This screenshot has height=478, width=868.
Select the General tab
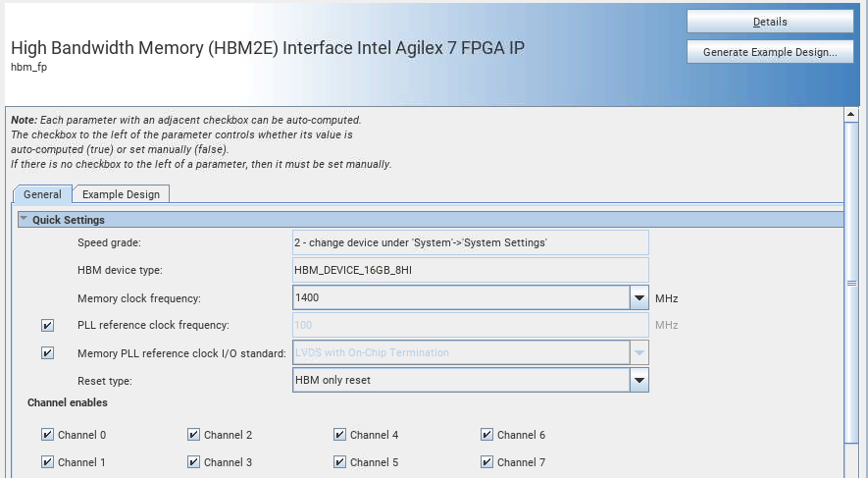click(42, 194)
